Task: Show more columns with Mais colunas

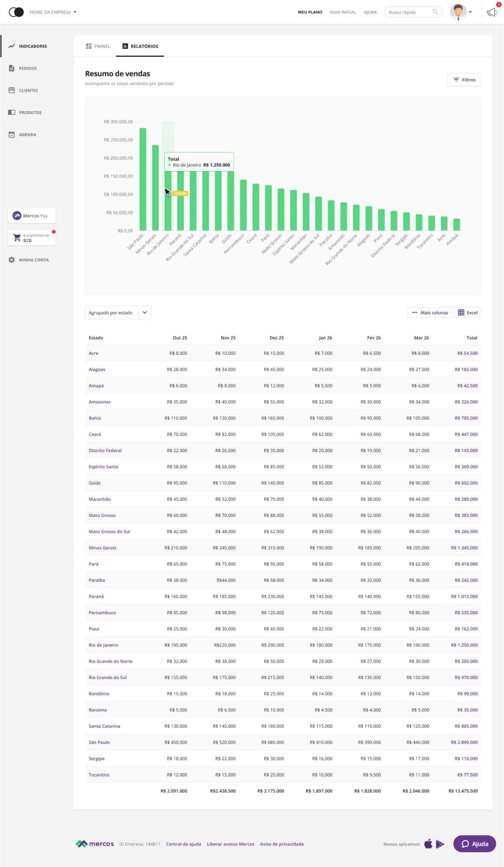Action: pyautogui.click(x=430, y=313)
